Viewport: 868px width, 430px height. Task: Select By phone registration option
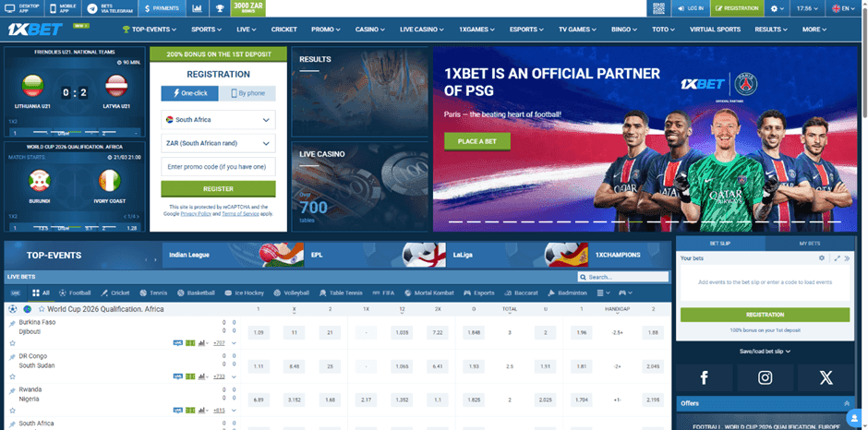pos(247,93)
